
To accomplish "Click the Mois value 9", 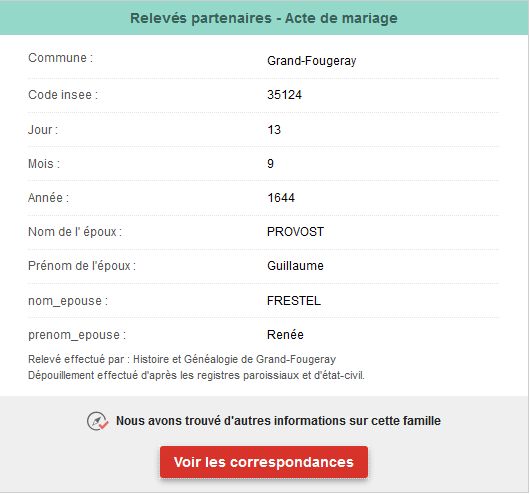I will point(270,164).
